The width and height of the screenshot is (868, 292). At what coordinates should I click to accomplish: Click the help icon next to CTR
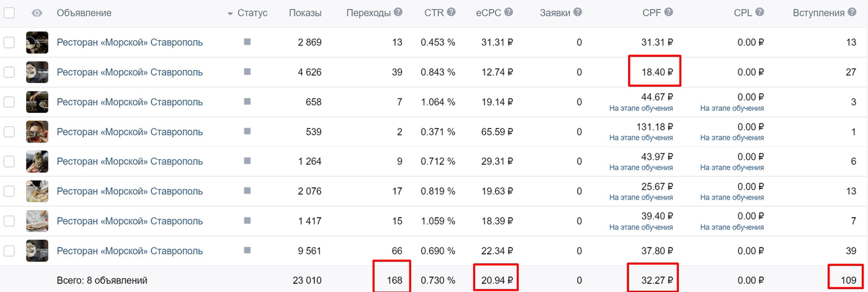451,12
